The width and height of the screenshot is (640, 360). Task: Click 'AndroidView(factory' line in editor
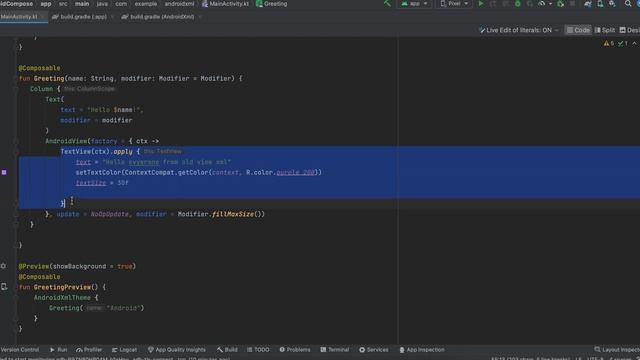point(102,141)
